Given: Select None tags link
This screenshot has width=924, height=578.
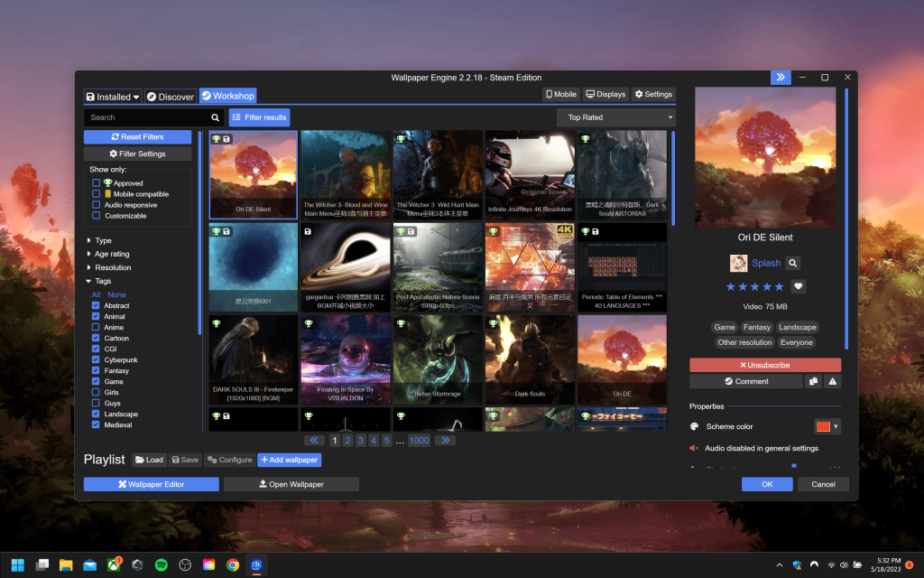Looking at the screenshot, I should [116, 295].
